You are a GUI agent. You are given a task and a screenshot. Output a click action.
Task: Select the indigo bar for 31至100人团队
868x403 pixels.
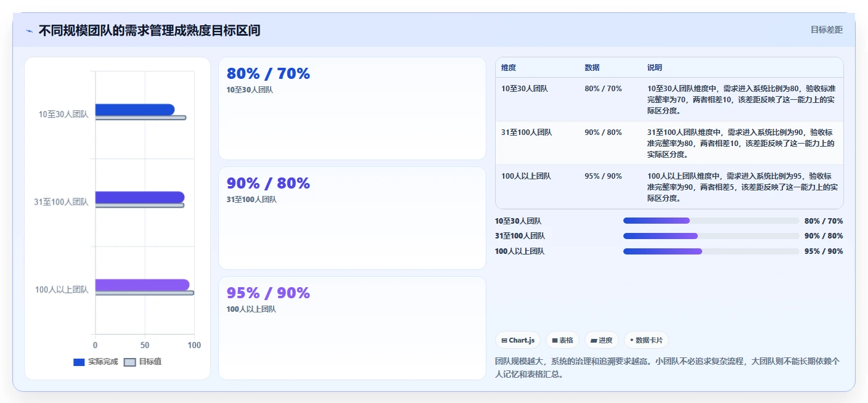(x=140, y=197)
